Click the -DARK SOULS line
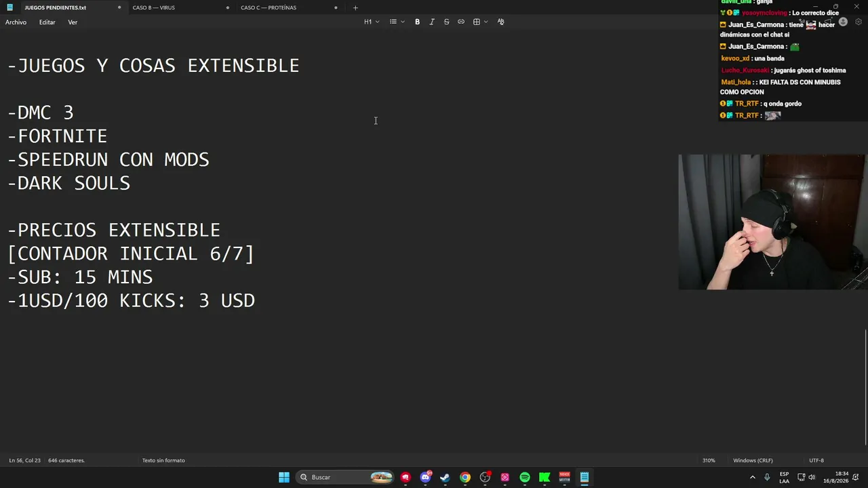Screen dimensions: 868x488 point(68,183)
